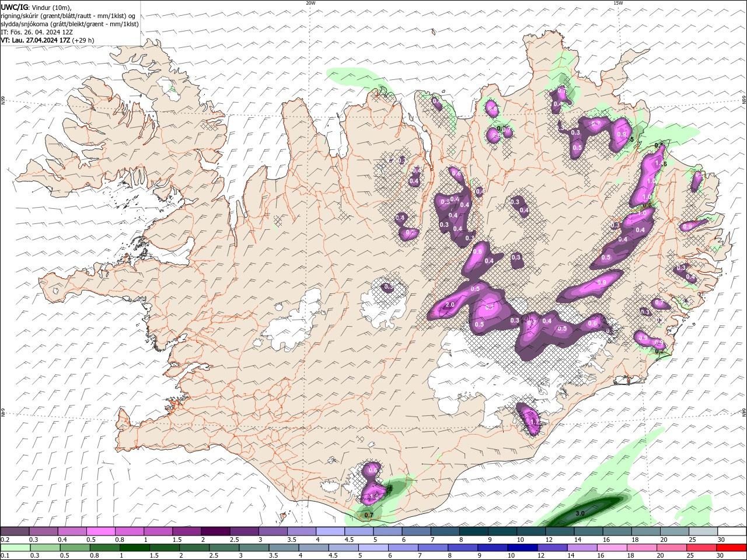Select the "IT: Fös. 26. 04. 2024 12Z" text
The image size is (747, 560).
tap(37, 32)
